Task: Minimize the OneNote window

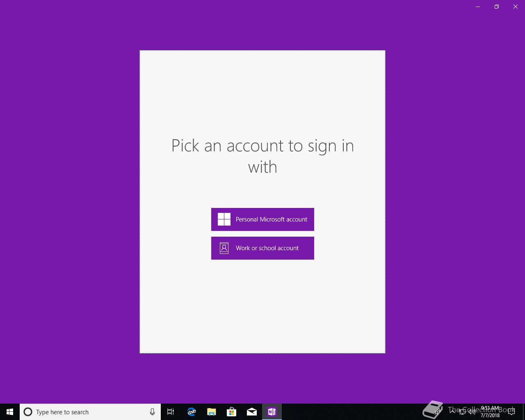Action: 478,7
